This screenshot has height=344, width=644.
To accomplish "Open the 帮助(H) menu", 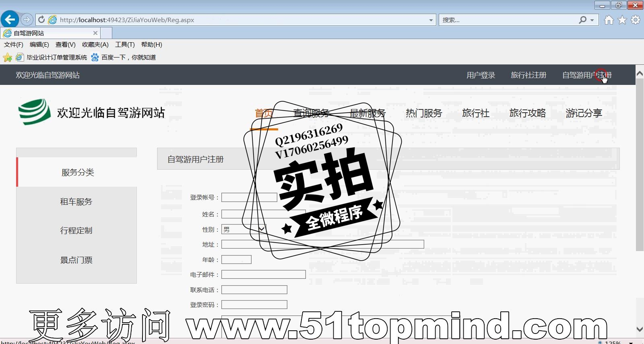I will (x=152, y=45).
